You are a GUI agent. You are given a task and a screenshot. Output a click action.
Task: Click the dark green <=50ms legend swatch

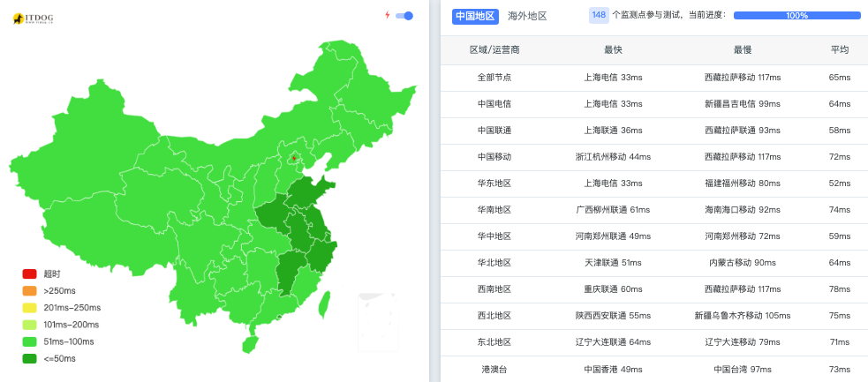[29, 358]
